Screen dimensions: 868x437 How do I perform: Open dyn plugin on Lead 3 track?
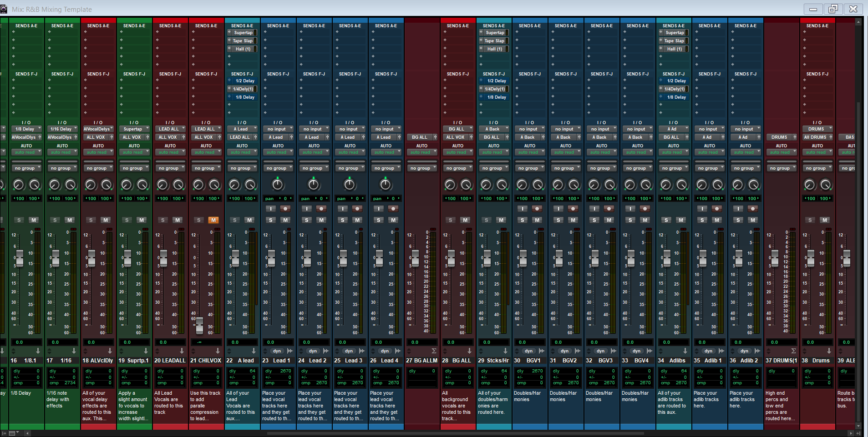(x=349, y=351)
